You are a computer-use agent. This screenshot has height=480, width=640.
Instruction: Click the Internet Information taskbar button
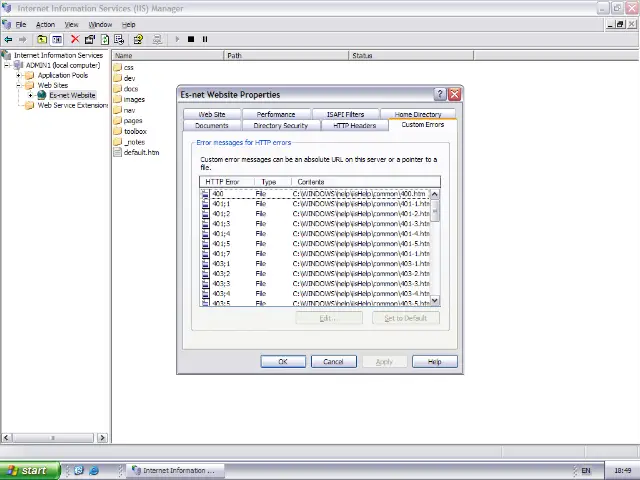point(176,471)
